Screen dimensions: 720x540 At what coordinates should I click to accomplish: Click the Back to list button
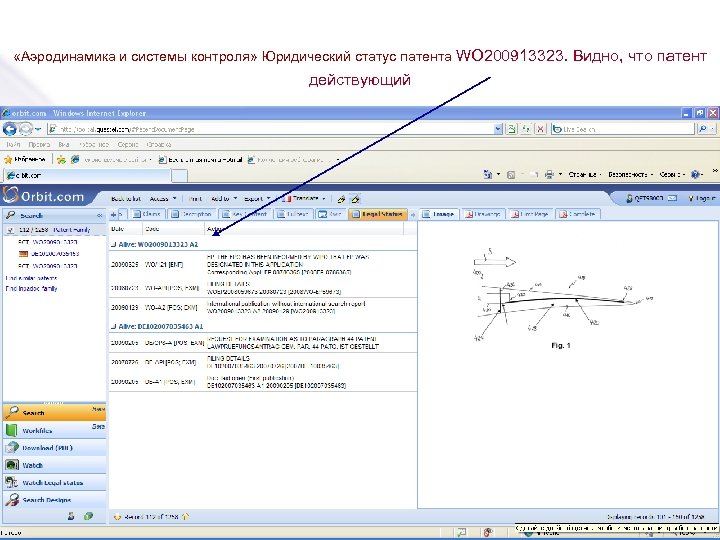pyautogui.click(x=126, y=199)
